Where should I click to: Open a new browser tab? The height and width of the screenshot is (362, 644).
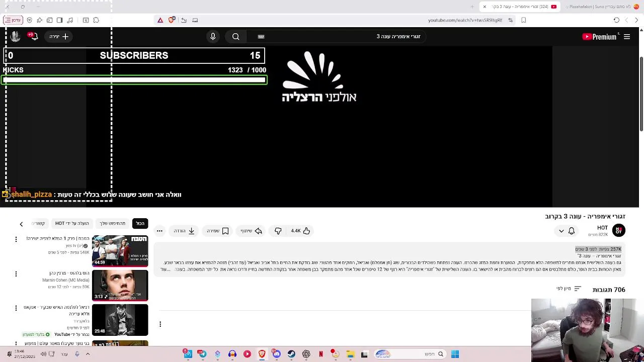[x=472, y=7]
